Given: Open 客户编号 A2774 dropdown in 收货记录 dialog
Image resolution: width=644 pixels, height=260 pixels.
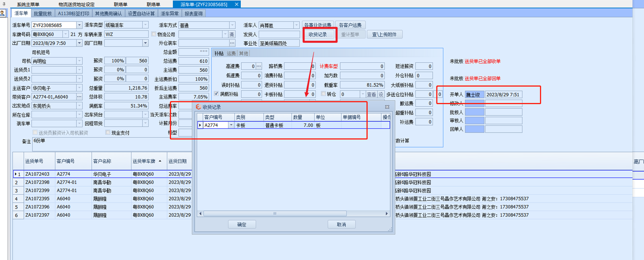Looking at the screenshot, I should [231, 125].
